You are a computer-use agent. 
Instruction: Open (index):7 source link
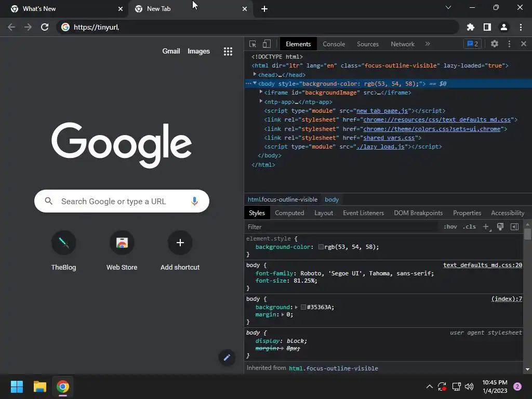507,299
